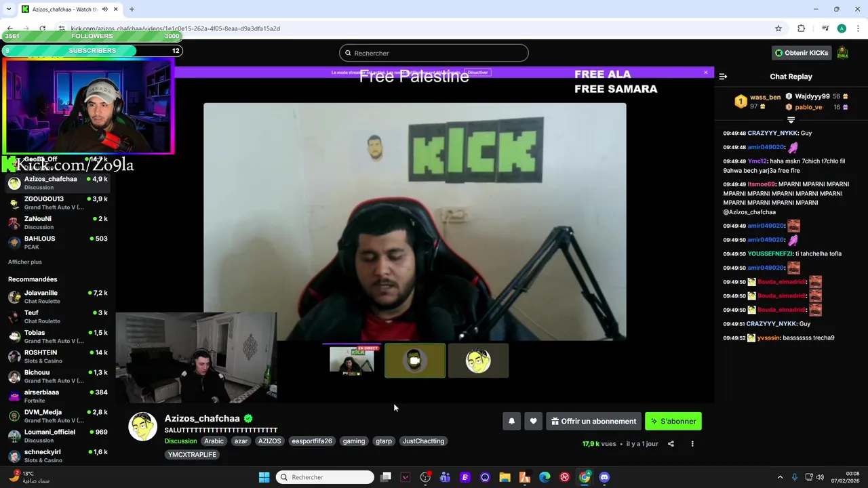The image size is (868, 488).
Task: Open Microsoft Teams from the taskbar
Action: [445, 477]
